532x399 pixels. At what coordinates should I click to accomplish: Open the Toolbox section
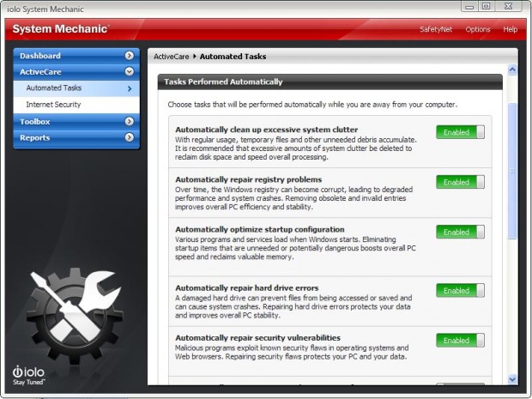point(76,122)
